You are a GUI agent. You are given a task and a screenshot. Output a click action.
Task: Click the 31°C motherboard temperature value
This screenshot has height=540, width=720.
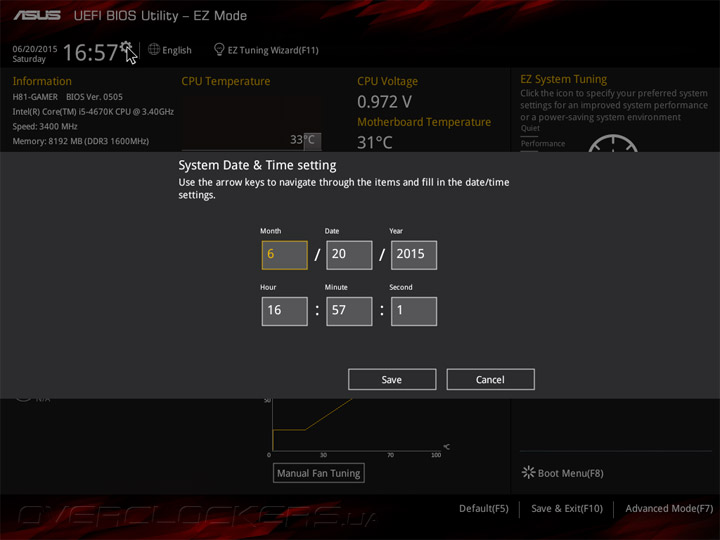[375, 143]
